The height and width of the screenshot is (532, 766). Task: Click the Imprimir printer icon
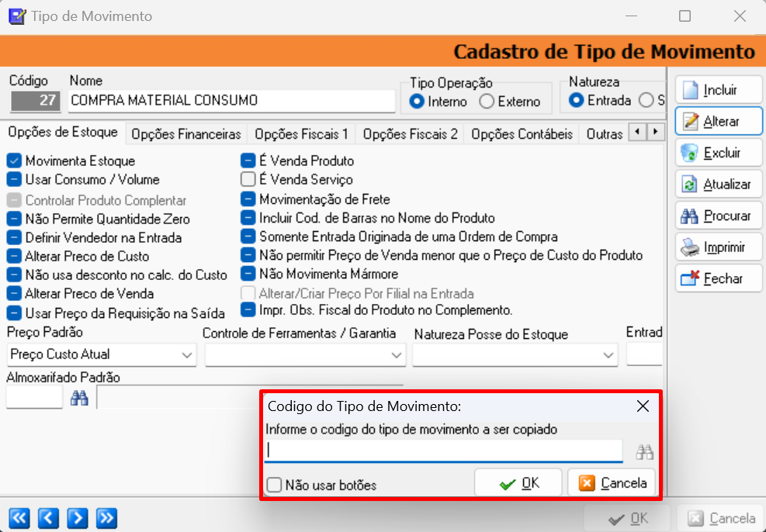click(690, 247)
